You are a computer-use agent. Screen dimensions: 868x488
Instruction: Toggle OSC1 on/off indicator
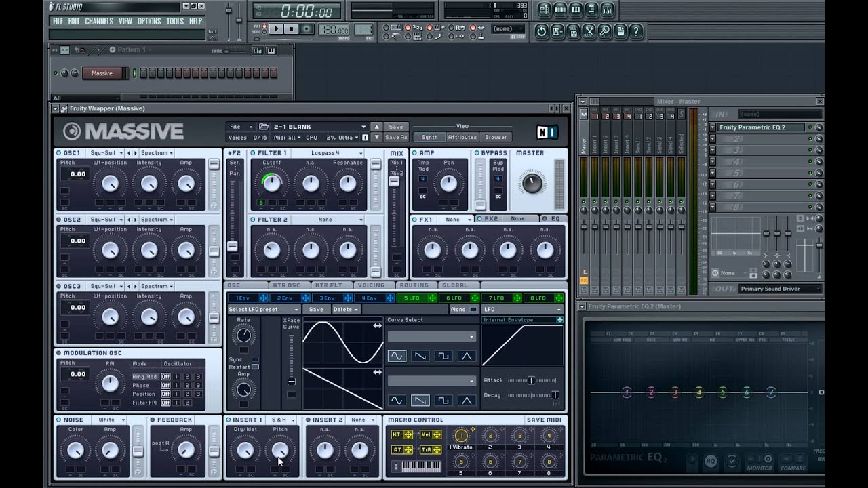tap(59, 152)
